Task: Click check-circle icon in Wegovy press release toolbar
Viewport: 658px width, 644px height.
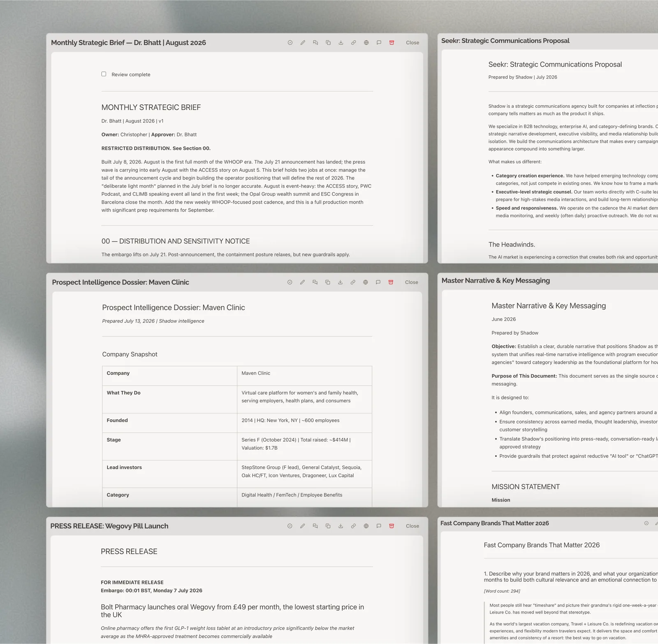Action: pyautogui.click(x=290, y=526)
